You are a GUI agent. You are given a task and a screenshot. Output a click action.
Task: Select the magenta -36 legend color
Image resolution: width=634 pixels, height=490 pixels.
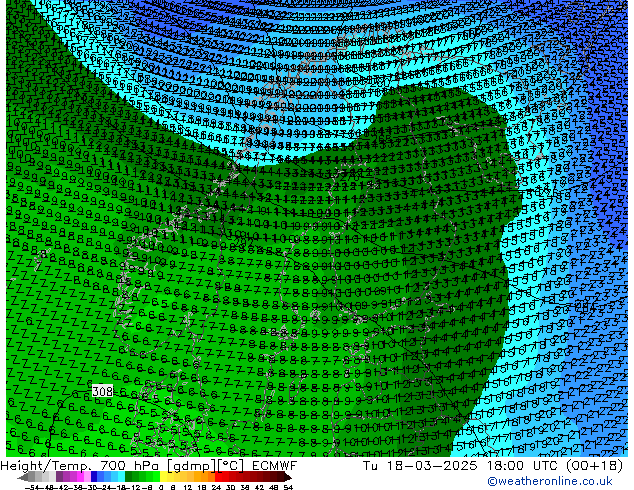pos(80,476)
